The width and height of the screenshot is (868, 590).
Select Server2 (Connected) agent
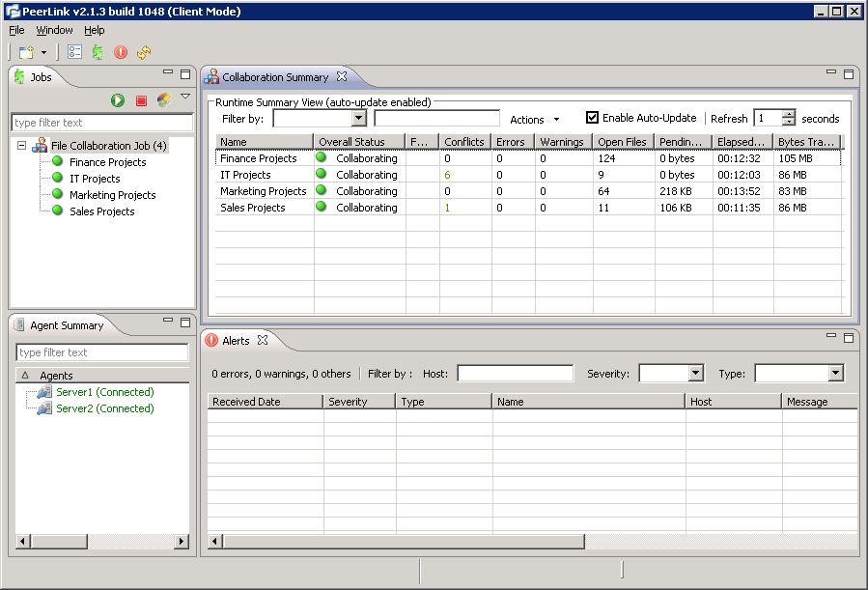coord(105,408)
